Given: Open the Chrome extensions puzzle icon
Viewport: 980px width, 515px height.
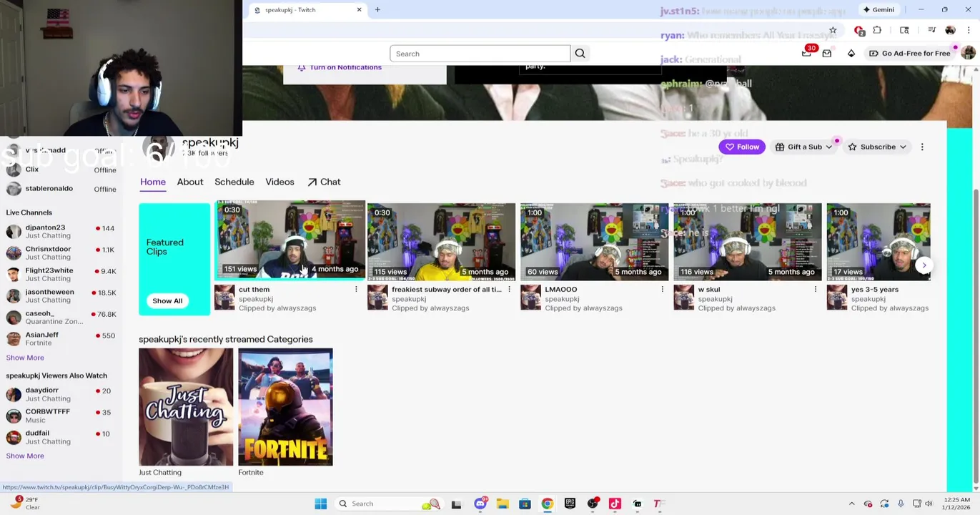Looking at the screenshot, I should (877, 30).
